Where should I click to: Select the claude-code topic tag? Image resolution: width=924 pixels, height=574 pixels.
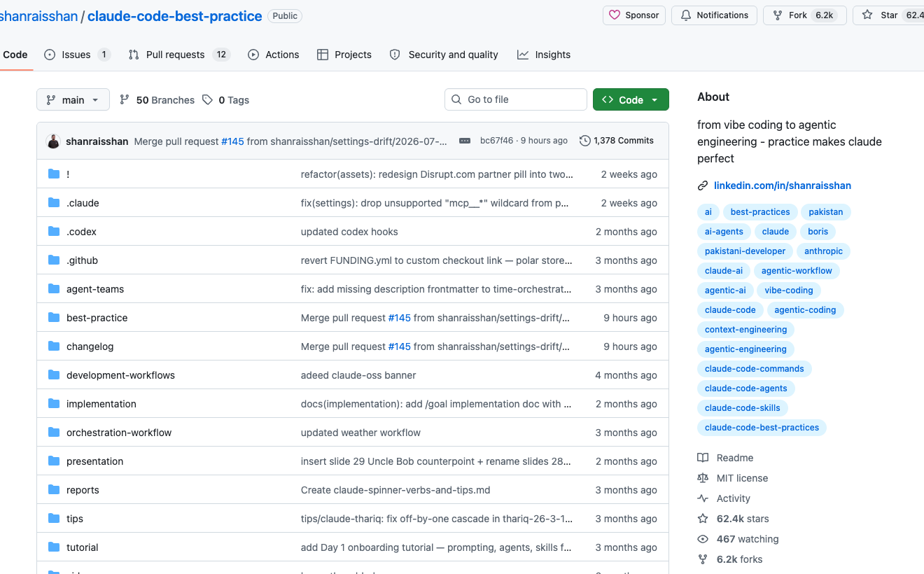730,310
